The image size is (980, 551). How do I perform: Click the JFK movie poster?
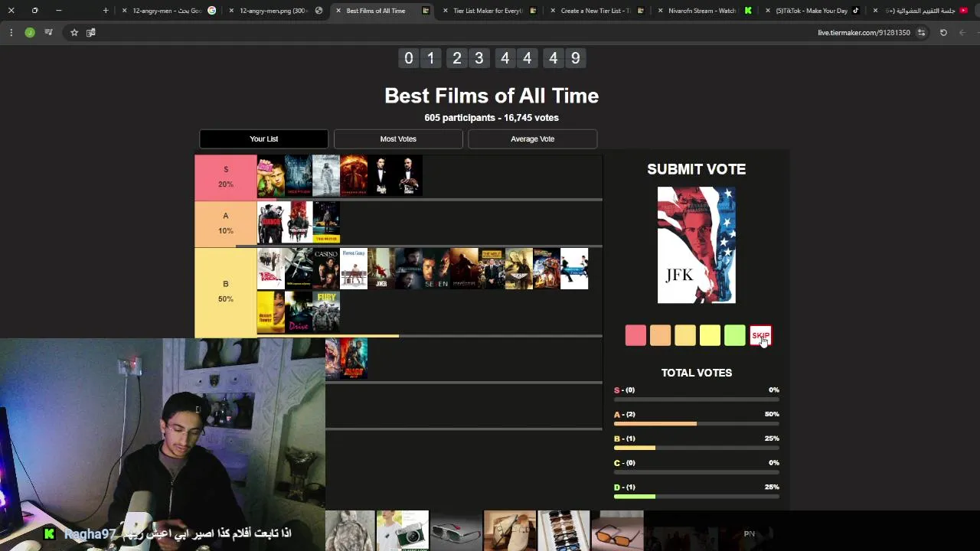point(696,245)
